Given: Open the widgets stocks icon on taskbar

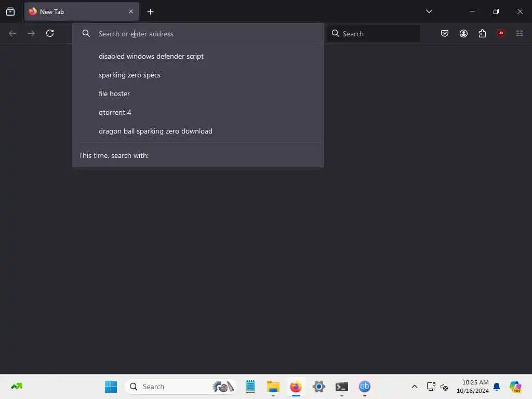Looking at the screenshot, I should click(x=17, y=386).
